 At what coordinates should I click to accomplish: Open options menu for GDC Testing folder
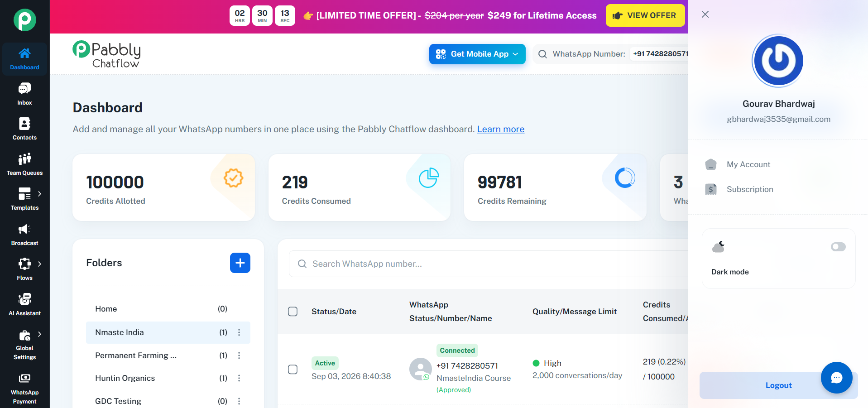pos(239,401)
